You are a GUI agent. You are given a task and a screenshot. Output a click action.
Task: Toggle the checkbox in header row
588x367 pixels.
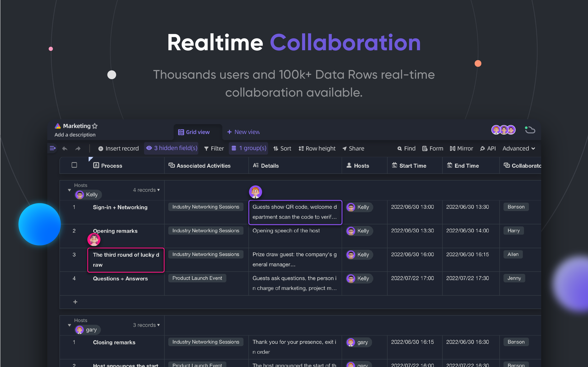[74, 165]
